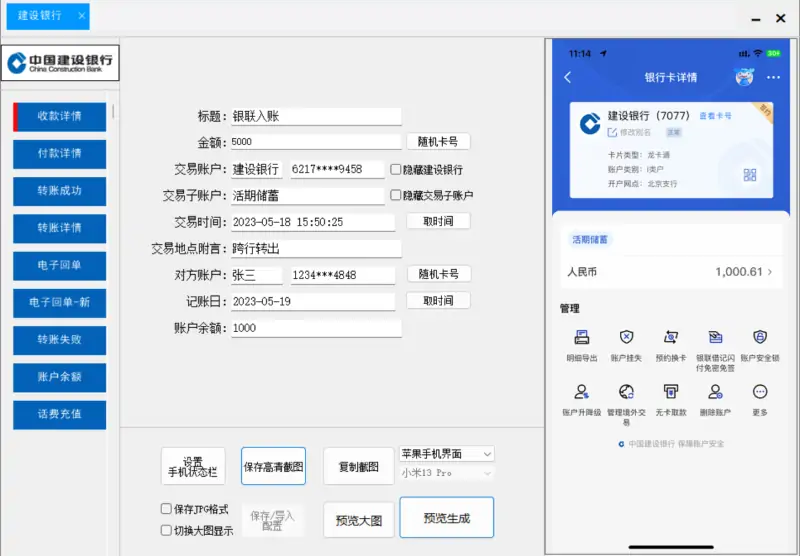The height and width of the screenshot is (556, 800).
Task: Click the 交易地点附言 field with 跨行转出
Action: pos(316,249)
